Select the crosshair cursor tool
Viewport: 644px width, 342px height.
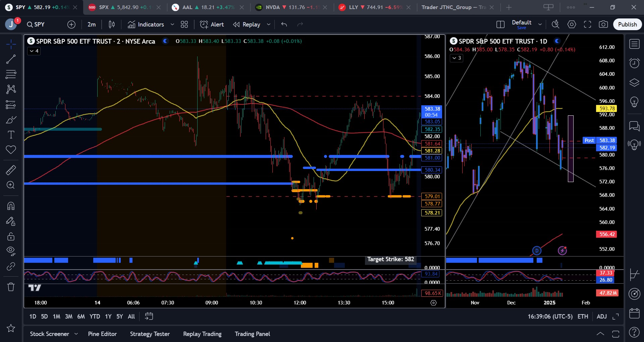(x=11, y=44)
